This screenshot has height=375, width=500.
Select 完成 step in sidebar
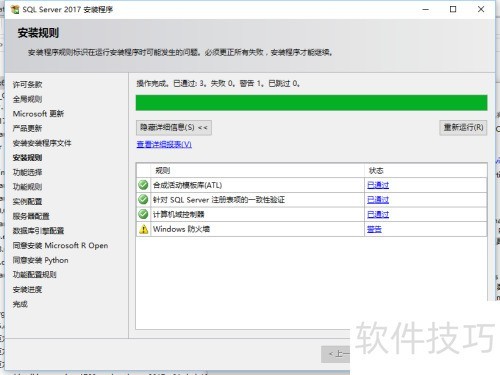[x=20, y=304]
